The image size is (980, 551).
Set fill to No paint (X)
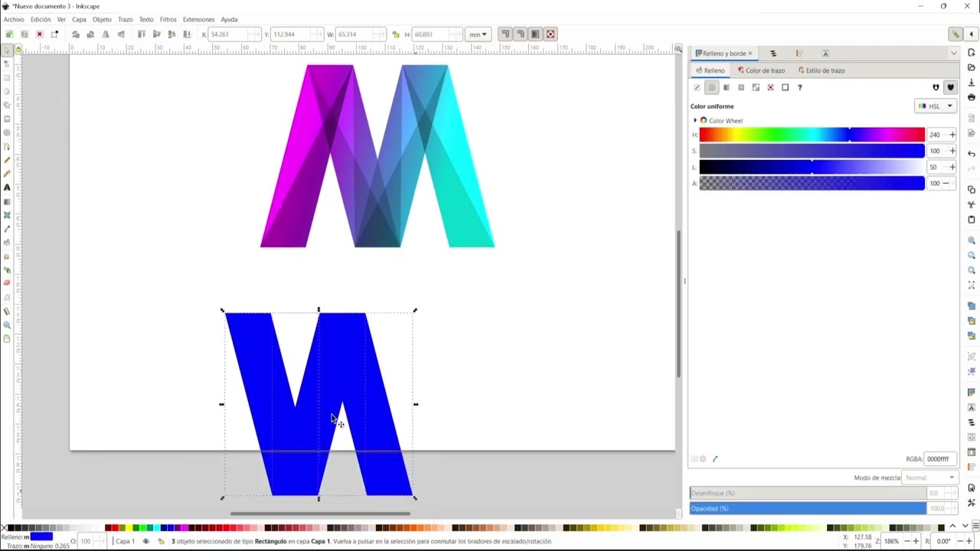(x=697, y=87)
